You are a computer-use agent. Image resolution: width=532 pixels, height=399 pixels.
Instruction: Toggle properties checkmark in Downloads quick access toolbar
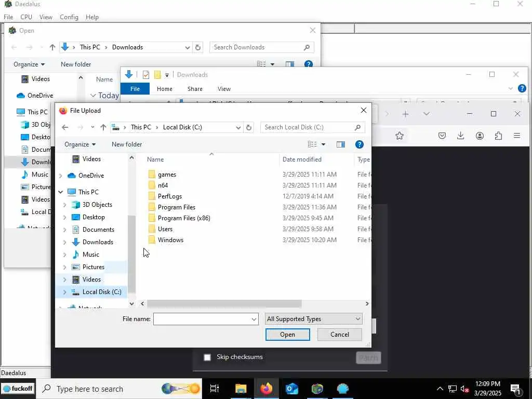[146, 75]
